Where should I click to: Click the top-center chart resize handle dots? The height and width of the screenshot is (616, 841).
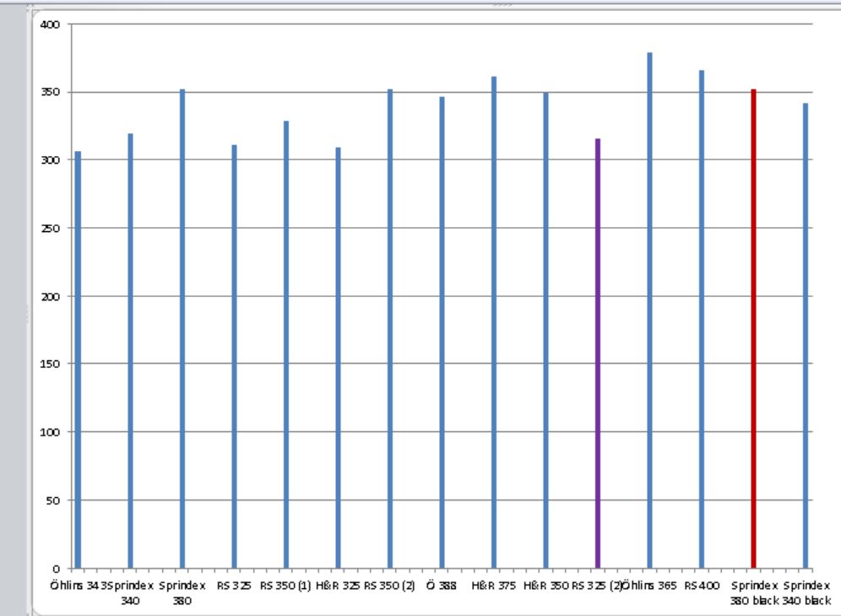(503, 4)
